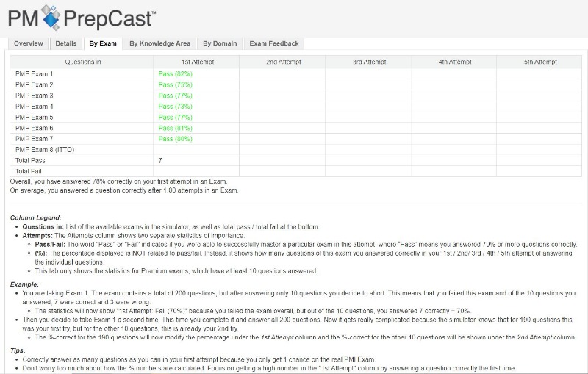The image size is (588, 374).
Task: Click 'Pass (77%)' in the PMP Exam 3 row
Action: pos(175,96)
